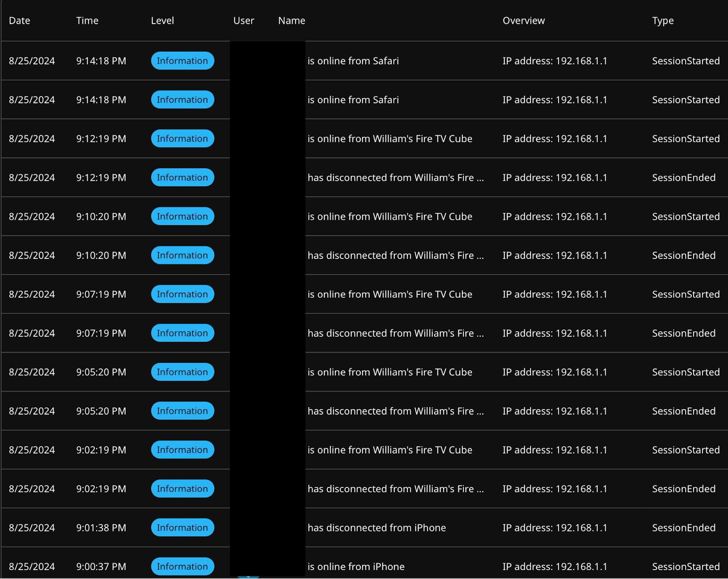728x579 pixels.
Task: Click Information badge on 9:02:19 PM SessionEnded row
Action: [182, 489]
